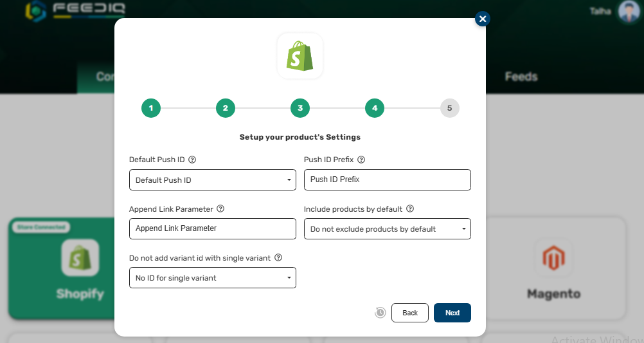The height and width of the screenshot is (343, 644).
Task: Show help for Do not add variant id
Action: (278, 257)
